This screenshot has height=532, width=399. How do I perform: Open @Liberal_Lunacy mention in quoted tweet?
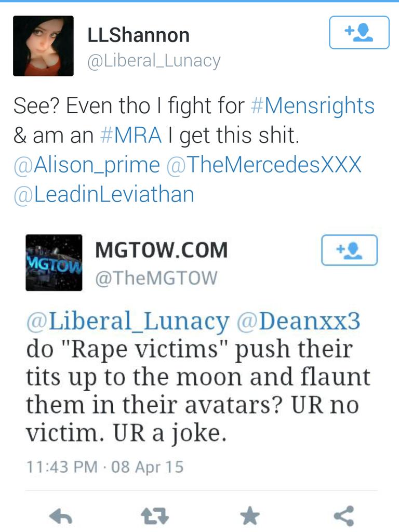point(128,321)
